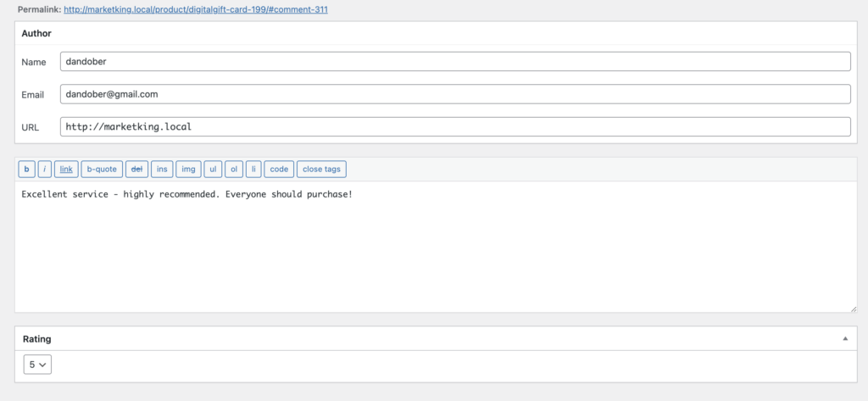Open the Rating dropdown showing 5
The width and height of the screenshot is (868, 401).
37,365
